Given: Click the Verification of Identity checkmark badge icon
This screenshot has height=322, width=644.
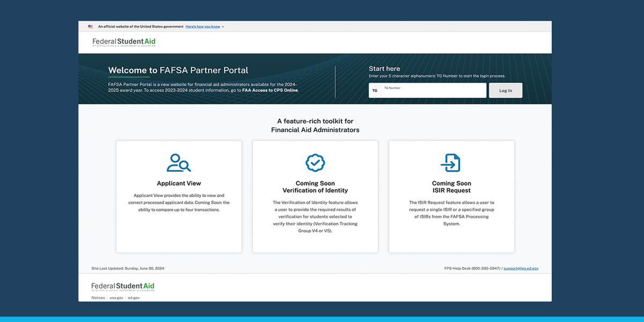Looking at the screenshot, I should (x=315, y=163).
